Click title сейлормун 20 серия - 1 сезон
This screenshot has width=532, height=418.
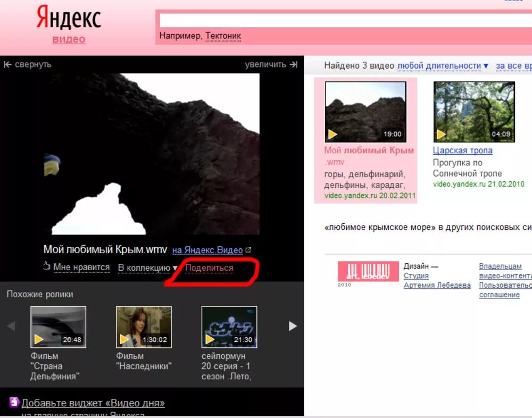click(x=226, y=366)
